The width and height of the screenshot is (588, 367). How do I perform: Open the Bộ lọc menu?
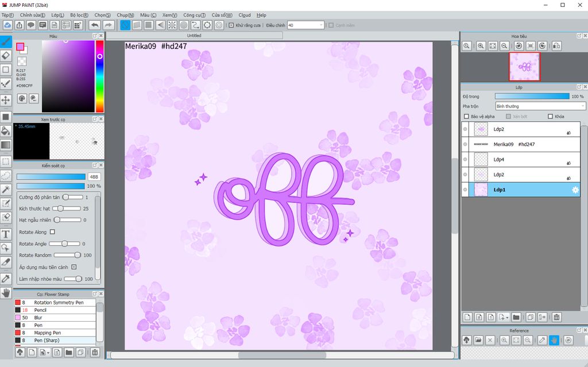point(79,15)
